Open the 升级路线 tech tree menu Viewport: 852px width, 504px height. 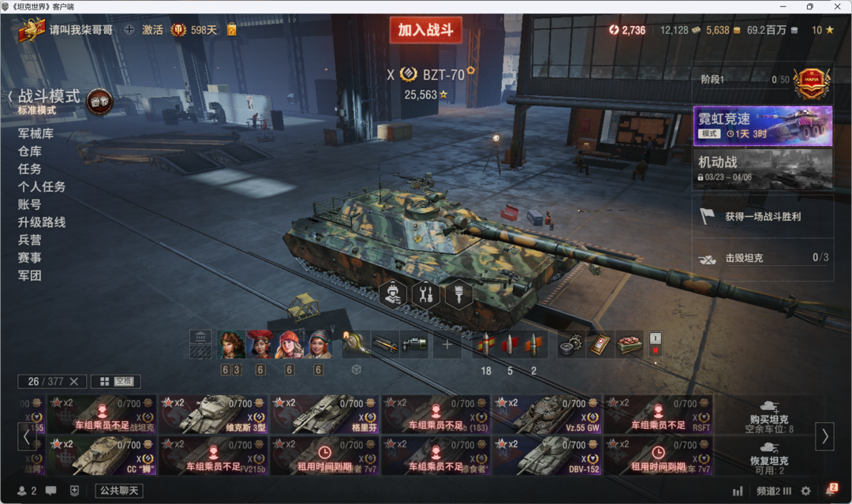[42, 222]
